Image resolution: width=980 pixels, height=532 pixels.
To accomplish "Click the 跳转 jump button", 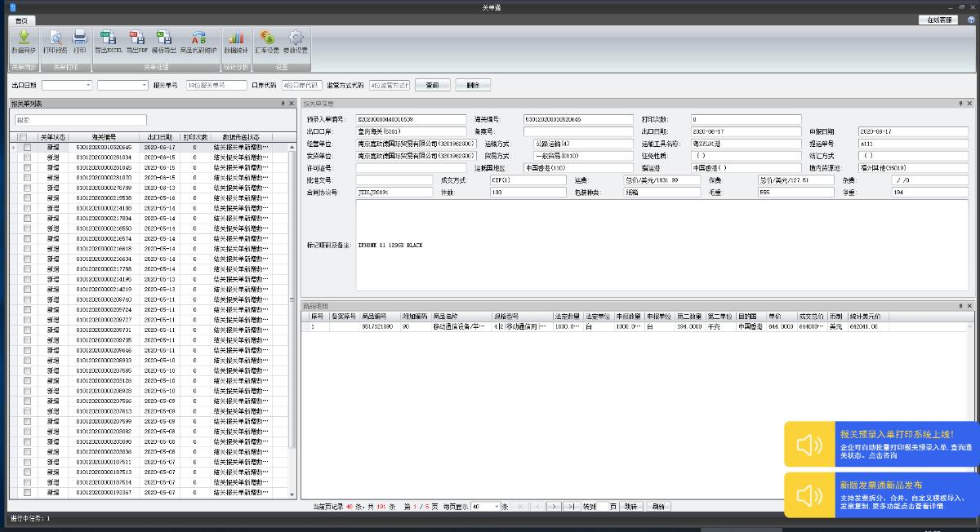I will pos(631,507).
